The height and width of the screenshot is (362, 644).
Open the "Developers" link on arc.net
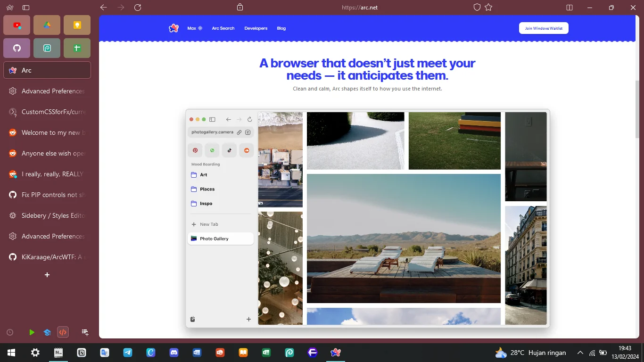coord(256,28)
